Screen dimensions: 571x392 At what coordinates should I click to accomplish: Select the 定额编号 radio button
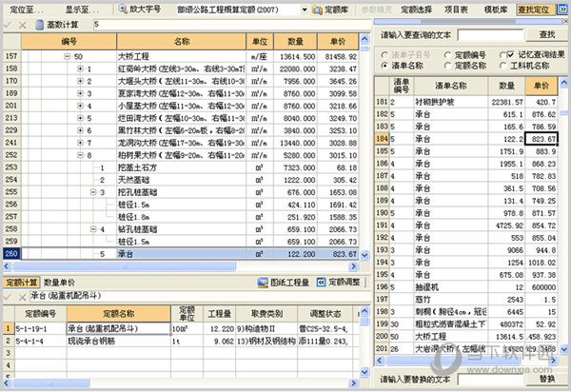[x=447, y=55]
